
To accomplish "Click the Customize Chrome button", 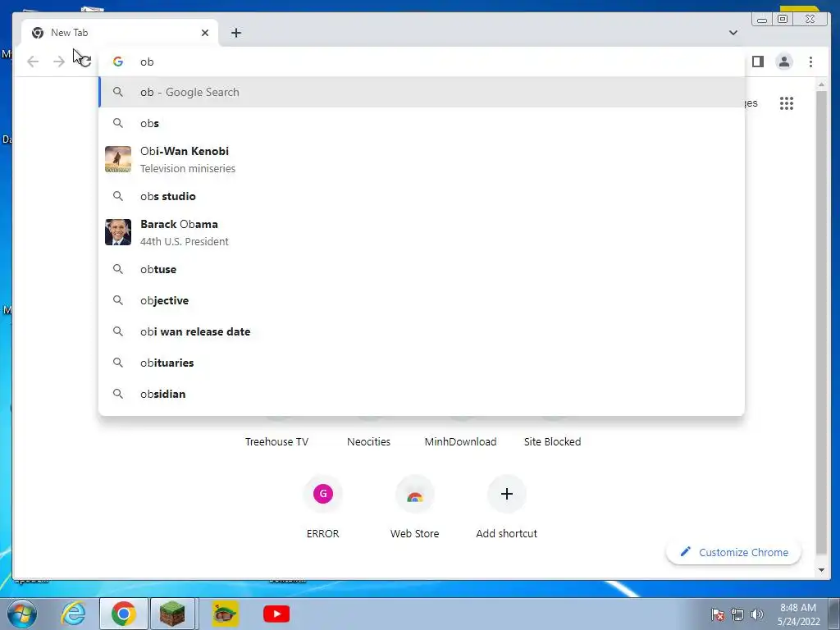I will point(733,552).
